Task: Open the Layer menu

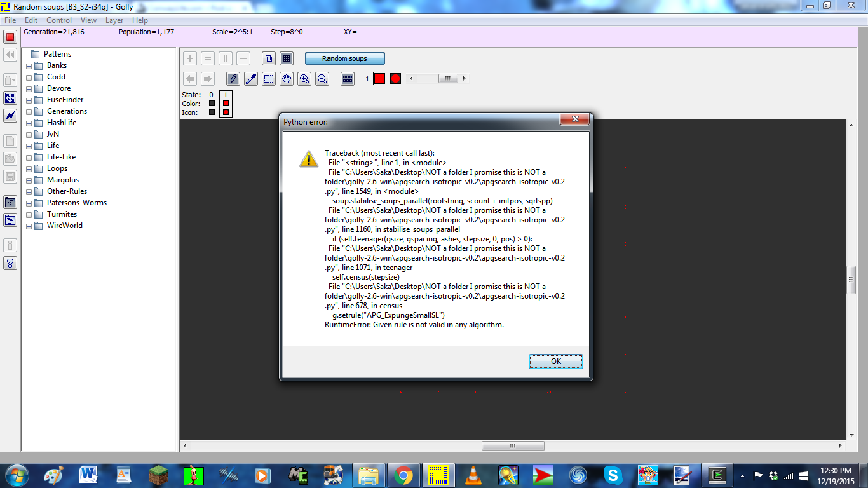Action: click(x=114, y=20)
